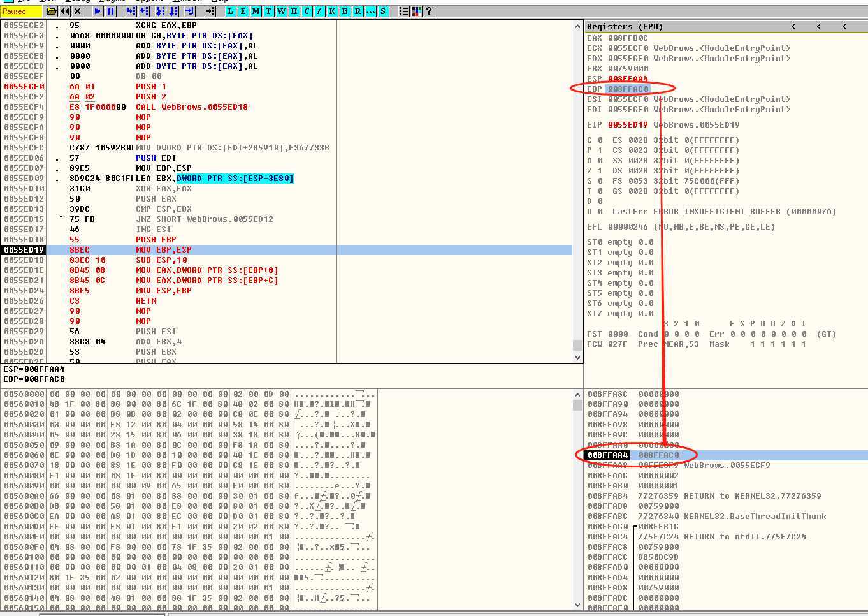Screen dimensions: 868x616
Task: Click disassembly pane scroll down arrow
Action: click(577, 358)
